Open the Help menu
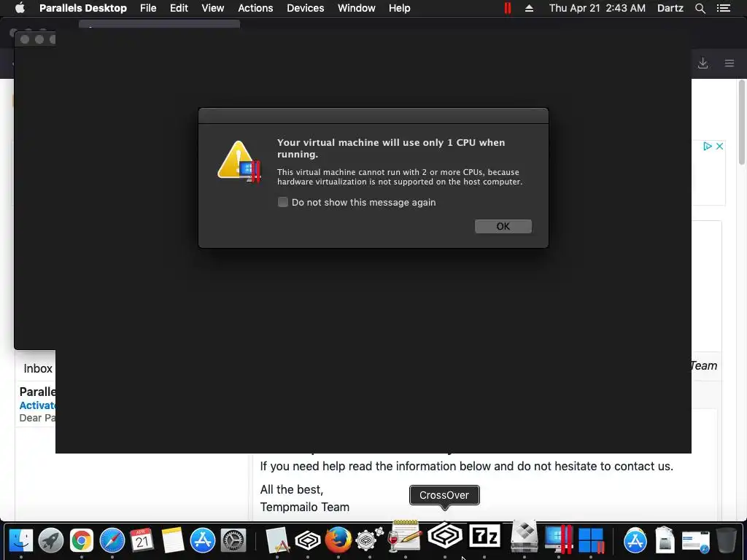Image resolution: width=747 pixels, height=560 pixels. (x=399, y=8)
